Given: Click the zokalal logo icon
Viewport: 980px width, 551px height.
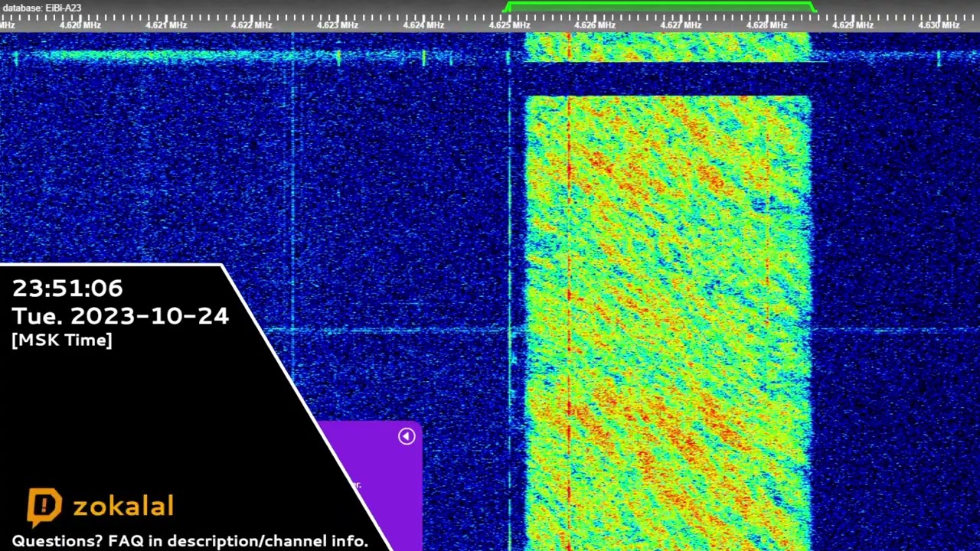Looking at the screenshot, I should [44, 507].
